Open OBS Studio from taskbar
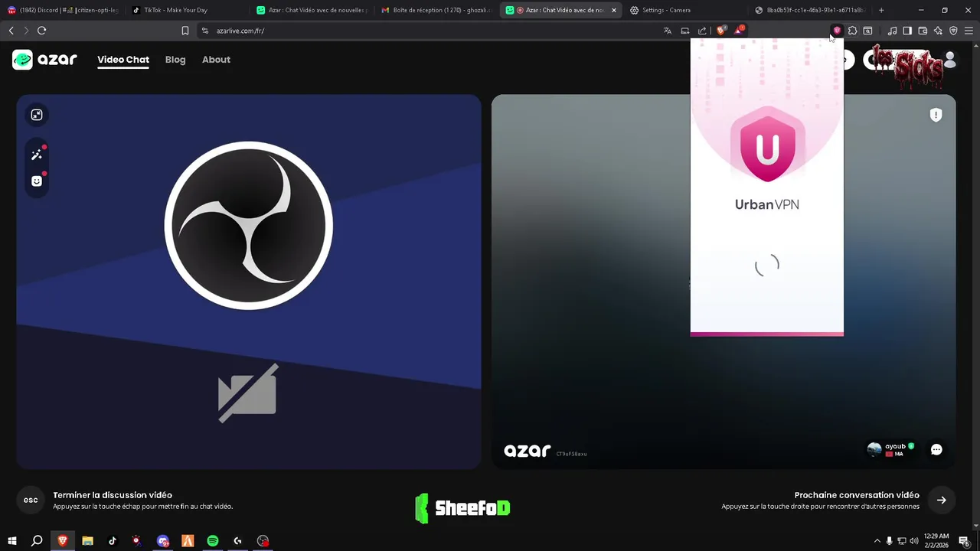The height and width of the screenshot is (551, 980). click(x=263, y=541)
